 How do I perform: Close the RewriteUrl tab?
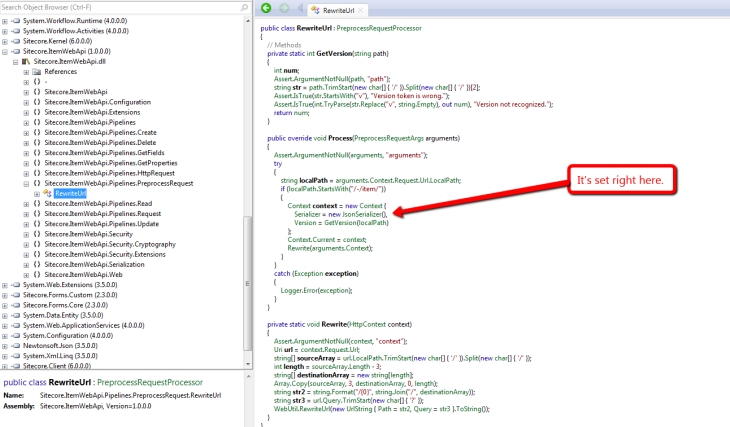click(361, 10)
